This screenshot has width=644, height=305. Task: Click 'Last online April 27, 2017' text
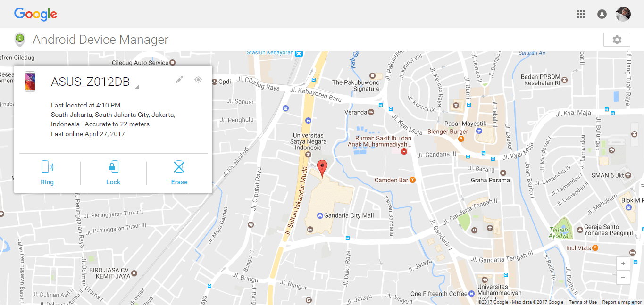[88, 134]
